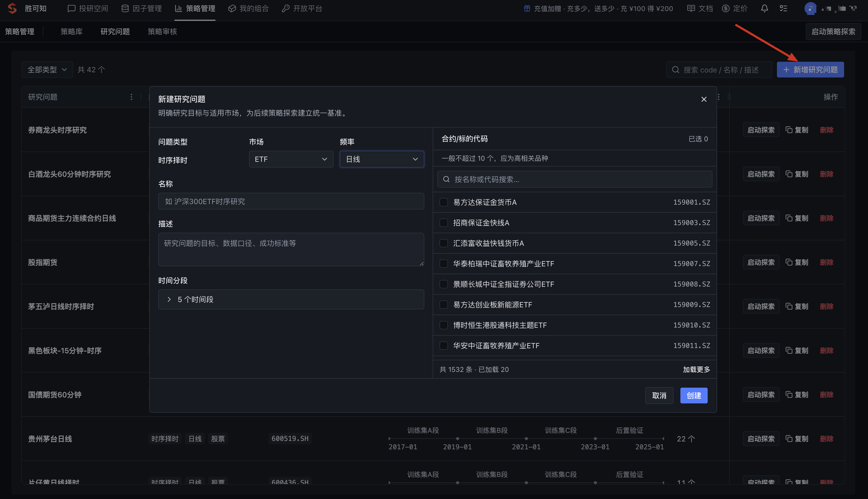Open the notification bell icon
This screenshot has height=499, width=868.
point(764,9)
